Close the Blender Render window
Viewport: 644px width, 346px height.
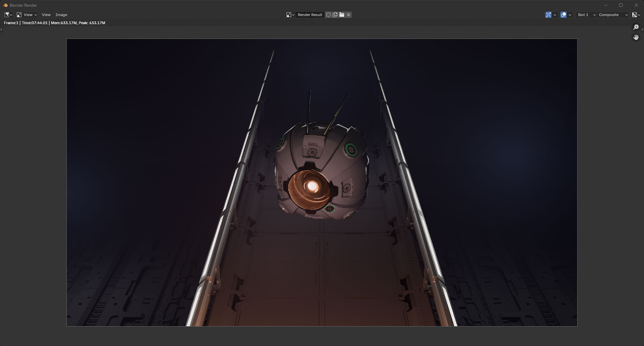click(x=636, y=5)
